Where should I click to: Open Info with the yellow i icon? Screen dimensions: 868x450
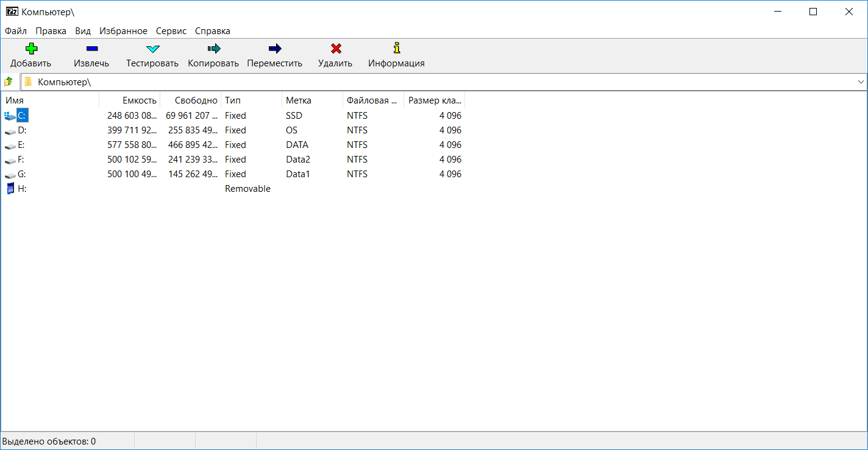[396, 48]
